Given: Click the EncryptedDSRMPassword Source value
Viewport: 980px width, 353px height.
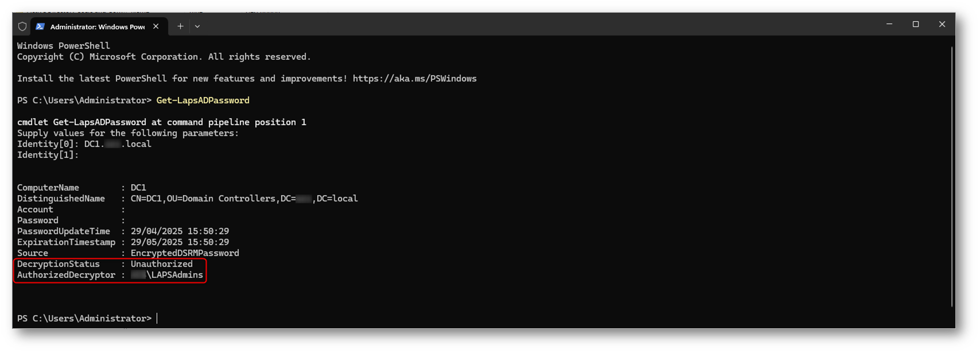Looking at the screenshot, I should pyautogui.click(x=185, y=253).
